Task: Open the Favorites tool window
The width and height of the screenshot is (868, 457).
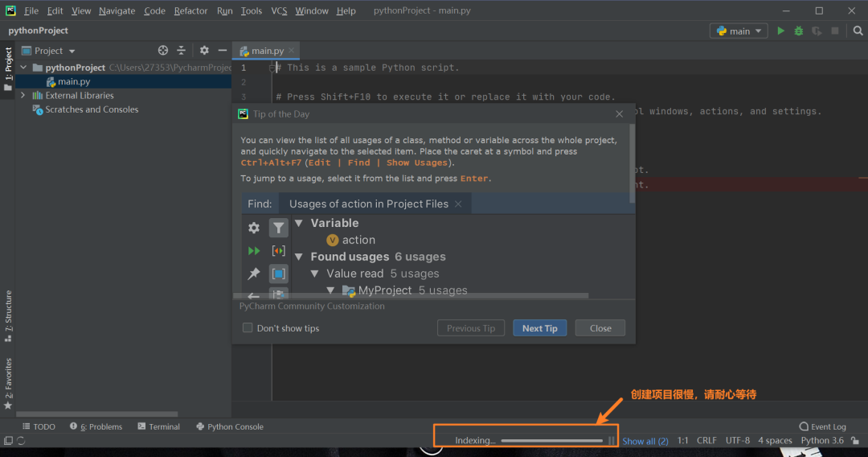Action: [x=8, y=384]
